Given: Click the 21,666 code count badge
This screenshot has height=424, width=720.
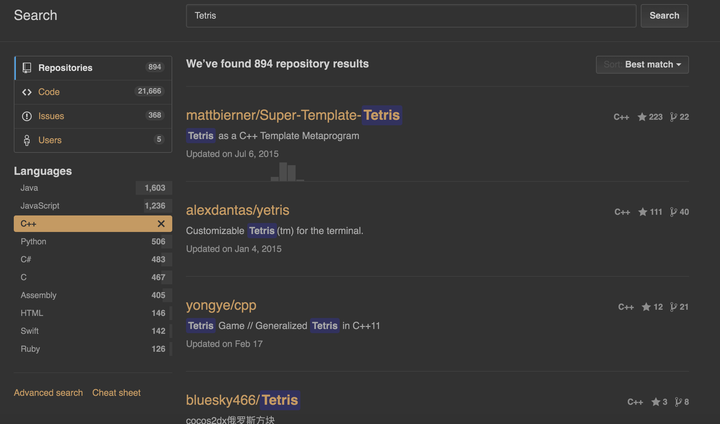Looking at the screenshot, I should (x=150, y=91).
